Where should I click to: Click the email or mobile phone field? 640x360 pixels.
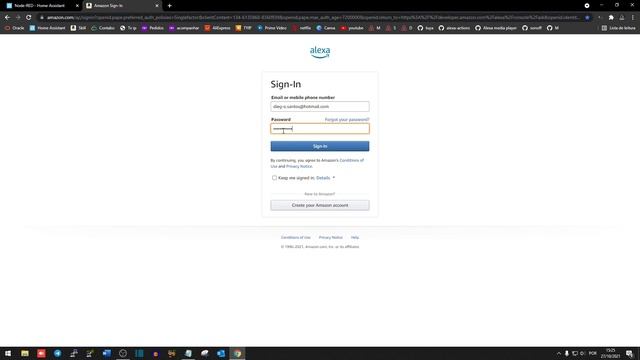[320, 107]
